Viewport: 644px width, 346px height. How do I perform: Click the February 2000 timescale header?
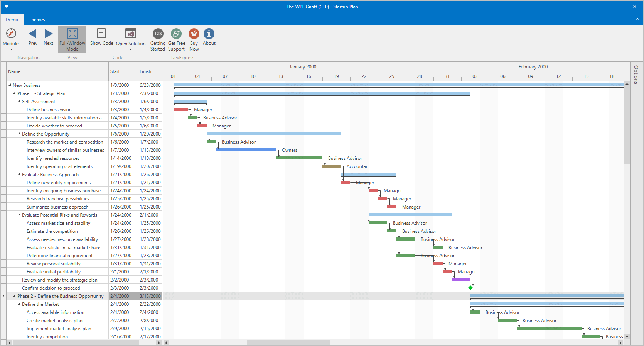[x=533, y=67]
